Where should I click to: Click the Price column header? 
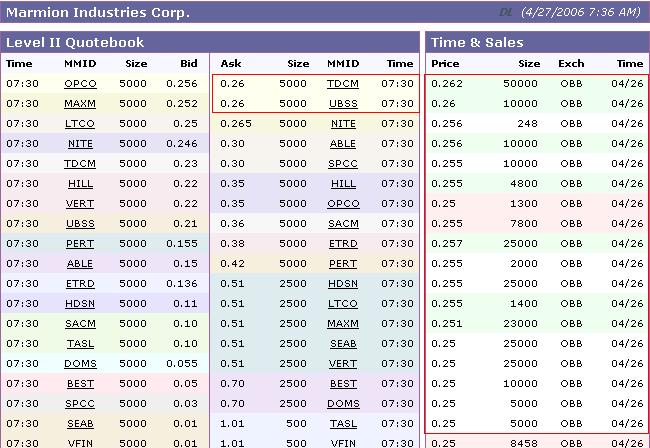pos(445,63)
